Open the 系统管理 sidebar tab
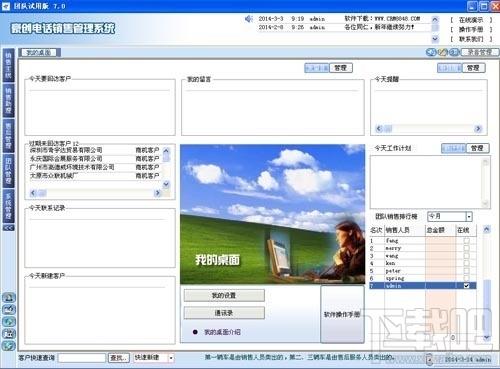The width and height of the screenshot is (500, 369). coord(8,205)
